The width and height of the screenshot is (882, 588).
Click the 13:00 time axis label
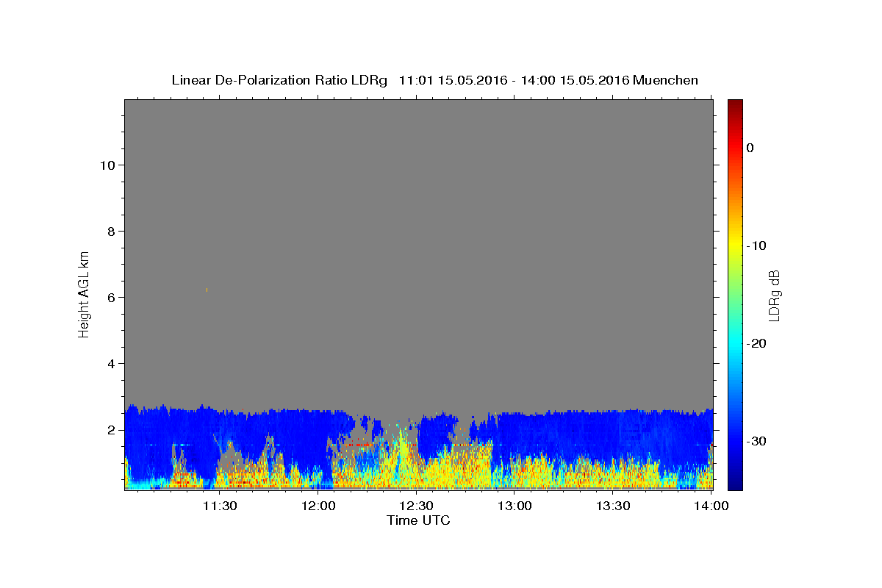coord(515,506)
